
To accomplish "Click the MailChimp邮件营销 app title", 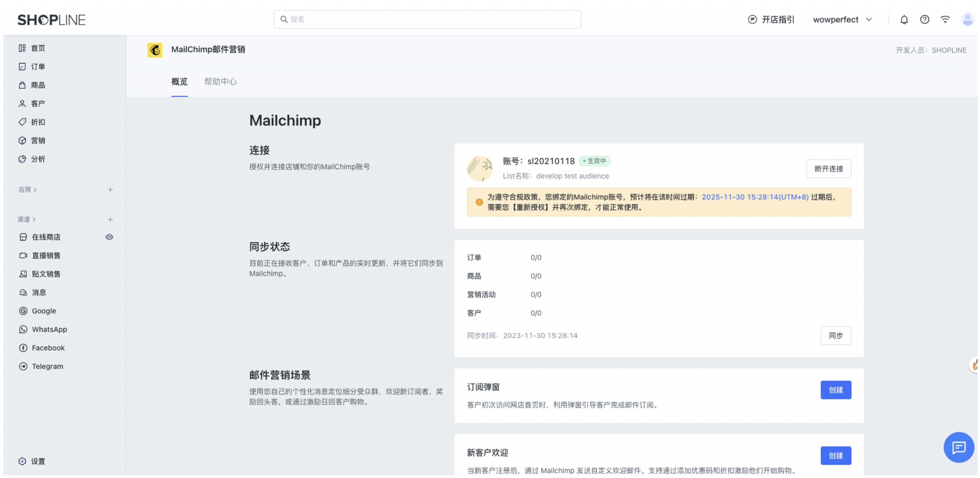I will (208, 49).
